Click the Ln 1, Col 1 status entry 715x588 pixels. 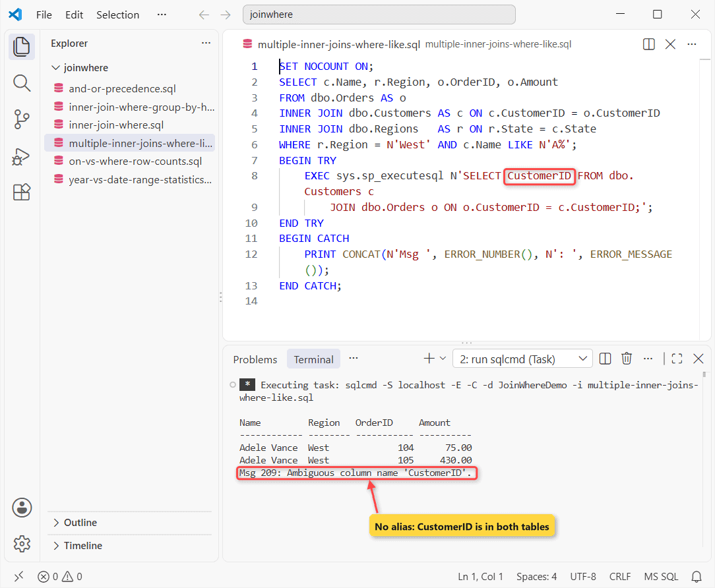tap(480, 577)
